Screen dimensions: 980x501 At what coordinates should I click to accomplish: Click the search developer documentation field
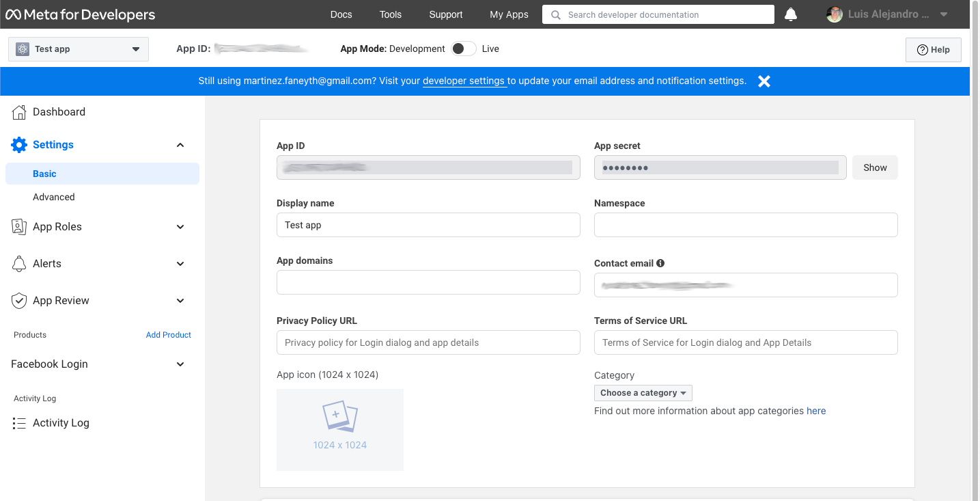(x=658, y=14)
